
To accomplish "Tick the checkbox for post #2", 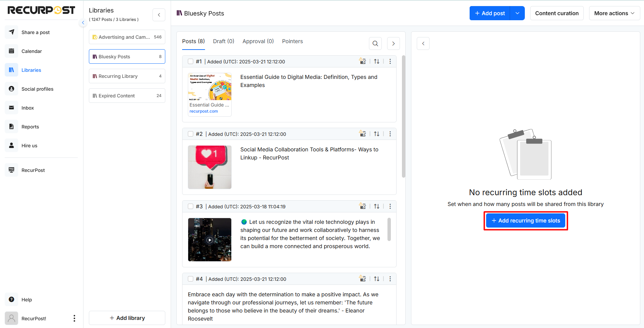I will (x=191, y=134).
